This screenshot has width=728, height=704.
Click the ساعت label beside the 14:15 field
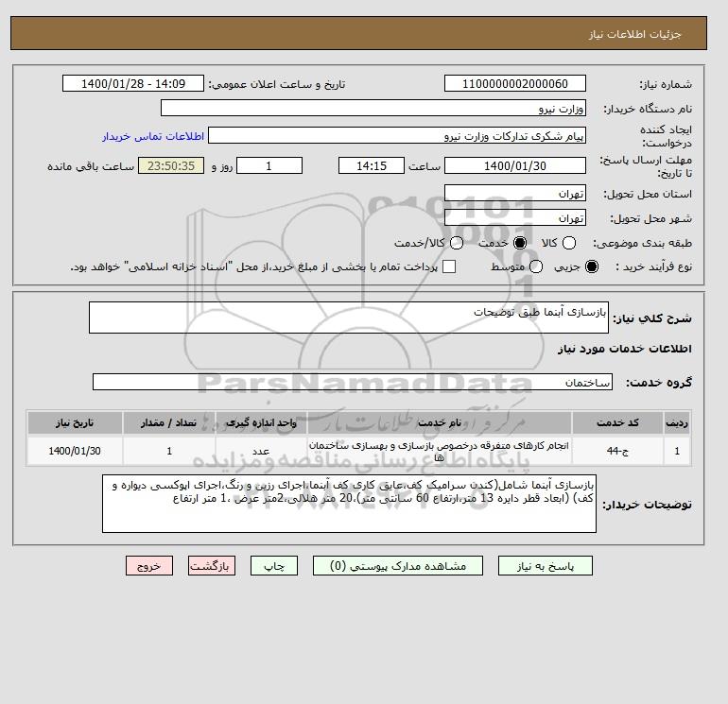[425, 166]
